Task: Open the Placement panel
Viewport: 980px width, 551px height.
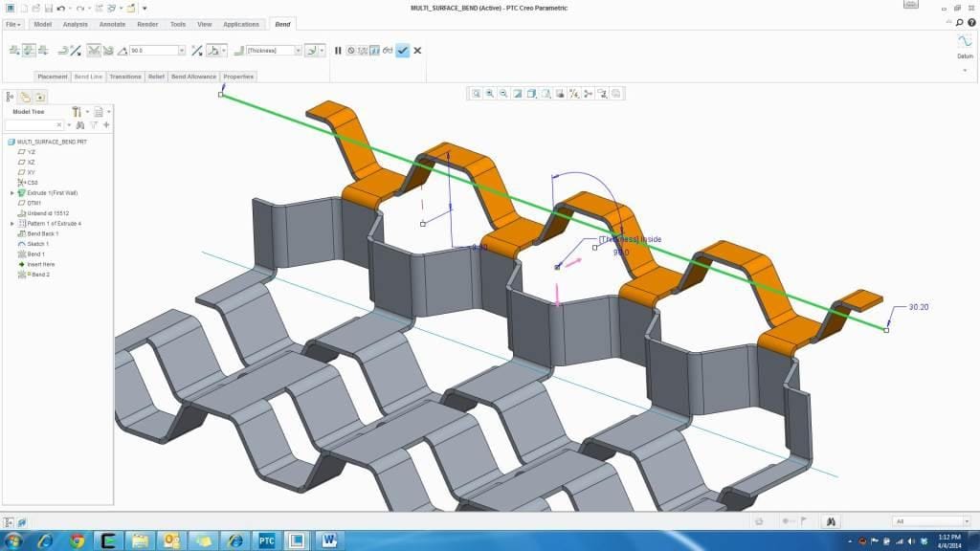Action: point(53,77)
